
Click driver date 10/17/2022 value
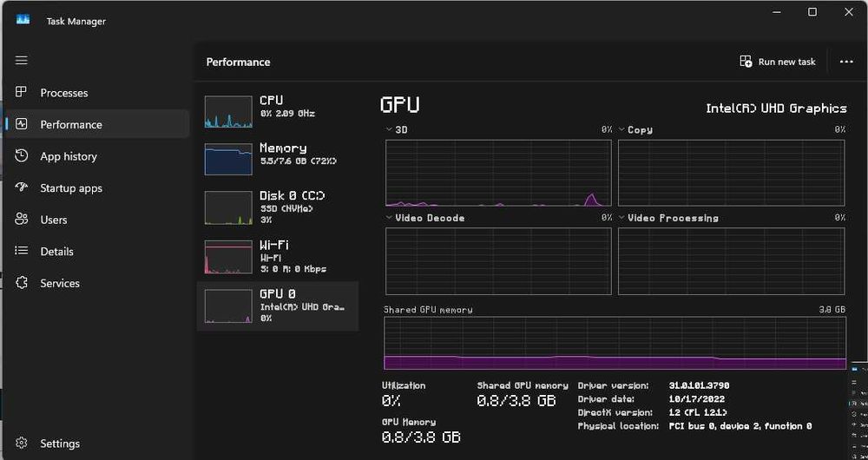pos(696,398)
